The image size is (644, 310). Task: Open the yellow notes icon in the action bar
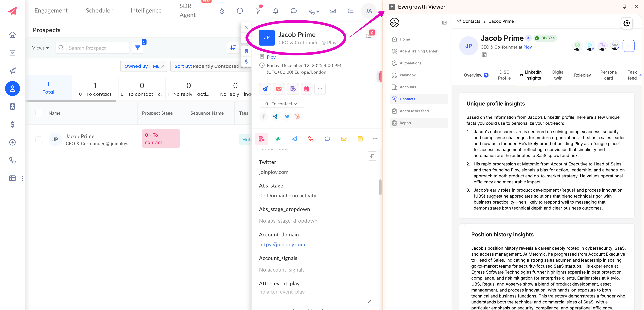point(360,139)
